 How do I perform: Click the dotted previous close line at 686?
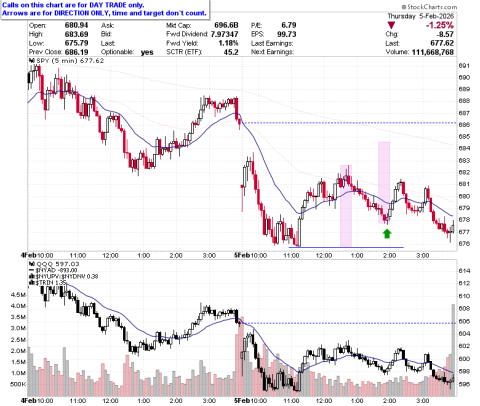tap(350, 123)
